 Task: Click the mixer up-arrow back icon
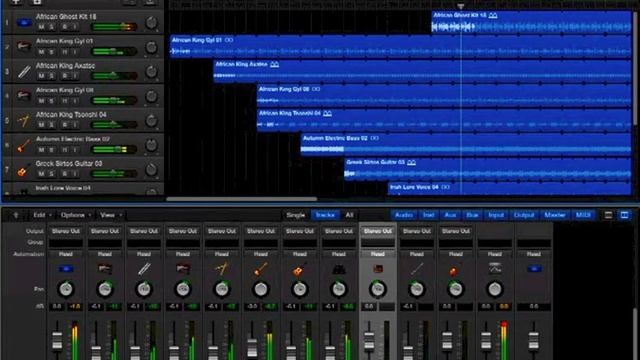pos(16,215)
